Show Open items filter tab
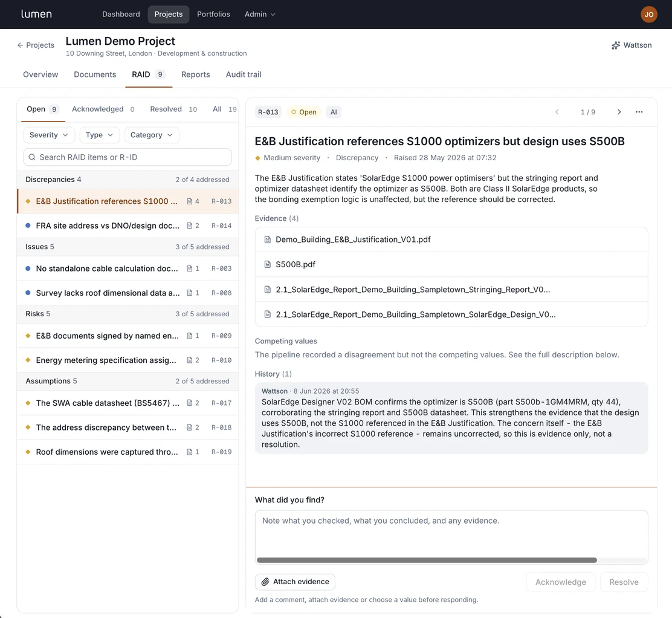 click(x=42, y=109)
